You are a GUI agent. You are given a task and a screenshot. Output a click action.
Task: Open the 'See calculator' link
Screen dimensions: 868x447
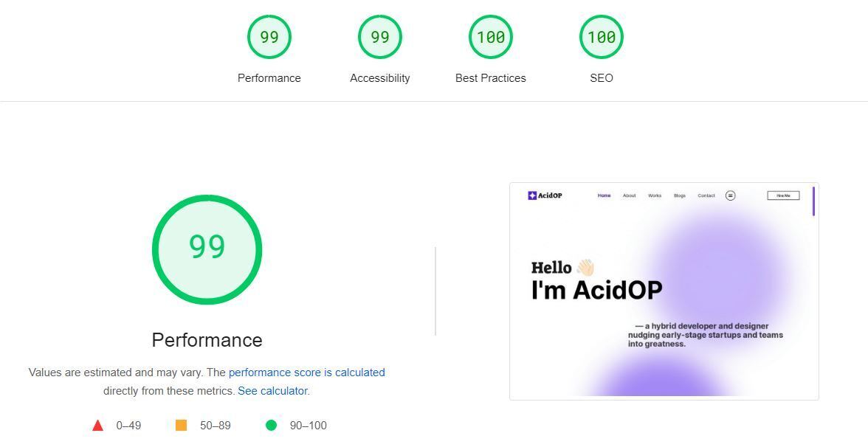[272, 391]
